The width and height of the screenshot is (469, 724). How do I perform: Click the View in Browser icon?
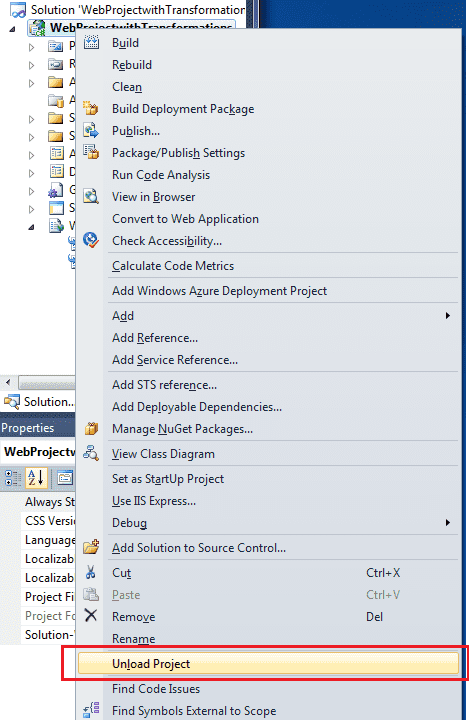[x=91, y=197]
